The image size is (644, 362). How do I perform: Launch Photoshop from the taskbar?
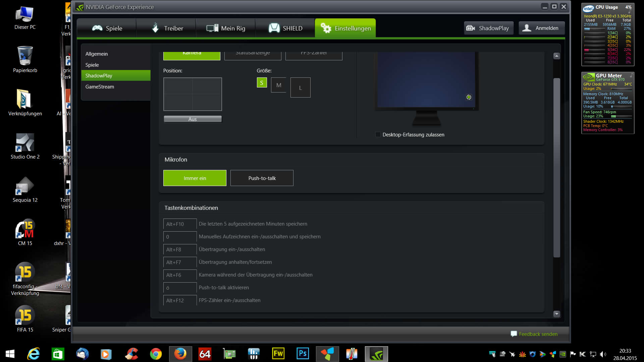point(303,354)
